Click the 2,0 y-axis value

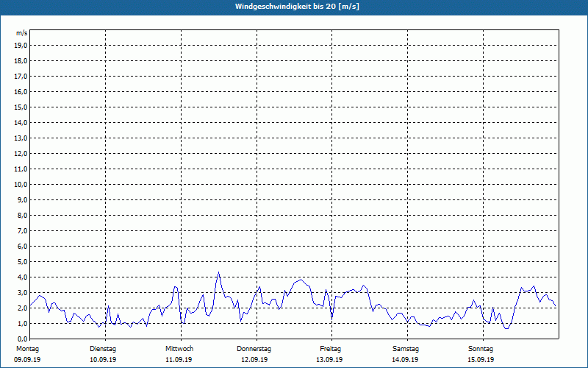[22, 308]
